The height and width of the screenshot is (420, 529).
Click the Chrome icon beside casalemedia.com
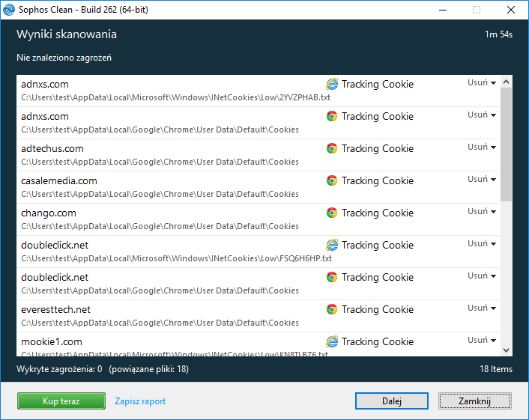[x=332, y=180]
